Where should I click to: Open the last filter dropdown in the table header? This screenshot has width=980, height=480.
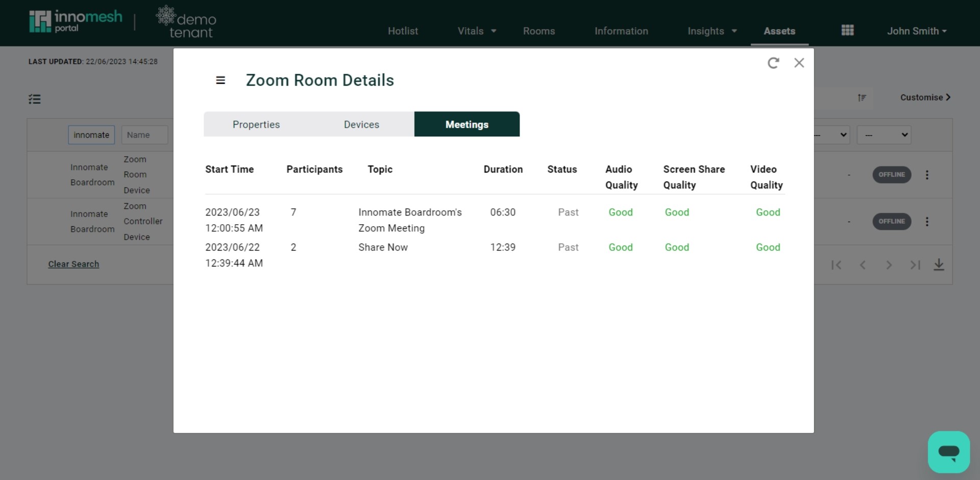pyautogui.click(x=884, y=135)
